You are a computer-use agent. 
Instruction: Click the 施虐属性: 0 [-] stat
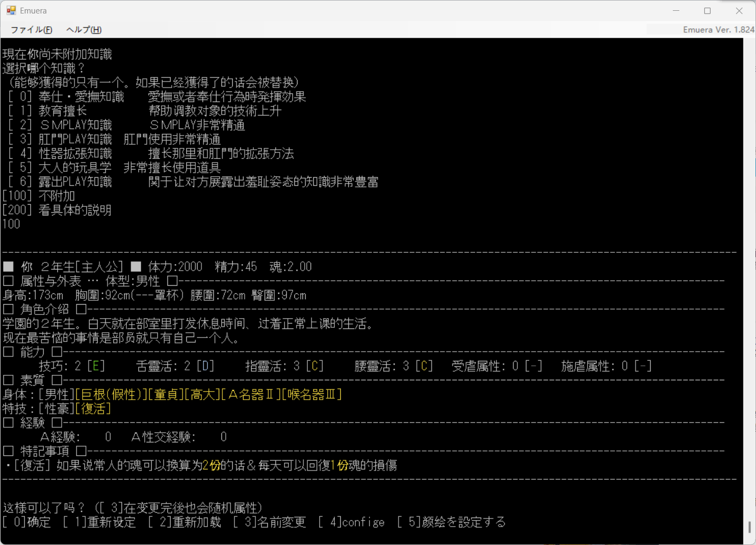tap(606, 366)
